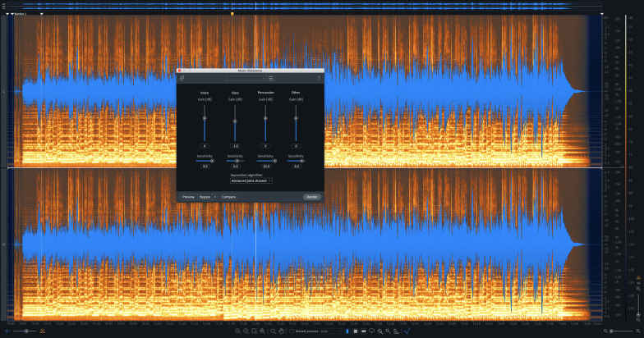Open the preset list menu in dialog header
The height and width of the screenshot is (338, 644).
point(270,77)
